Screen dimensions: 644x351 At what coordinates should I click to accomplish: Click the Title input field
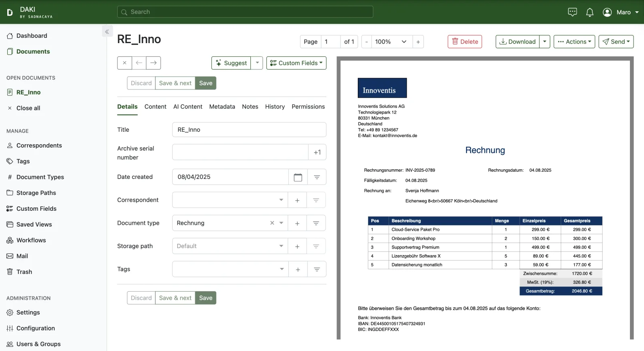(x=249, y=130)
